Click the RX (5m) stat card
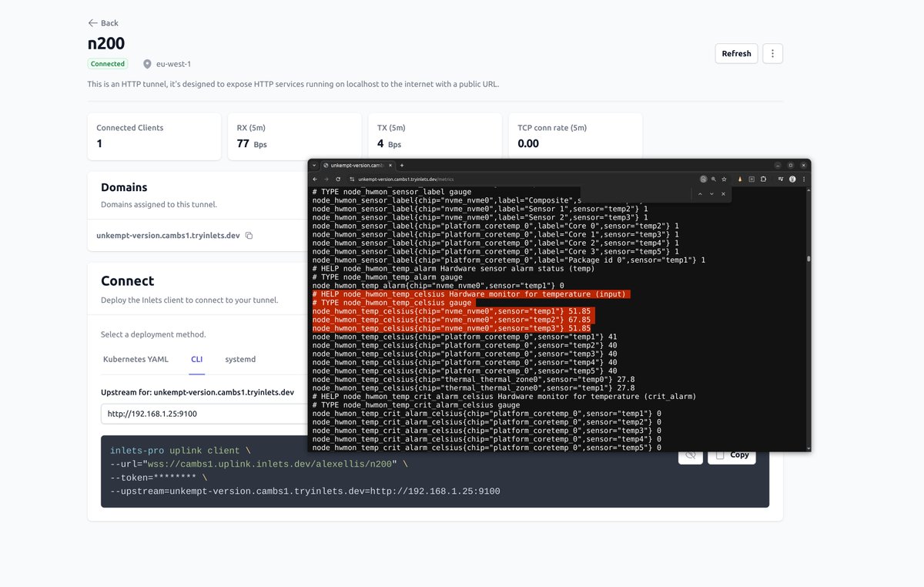 [294, 136]
